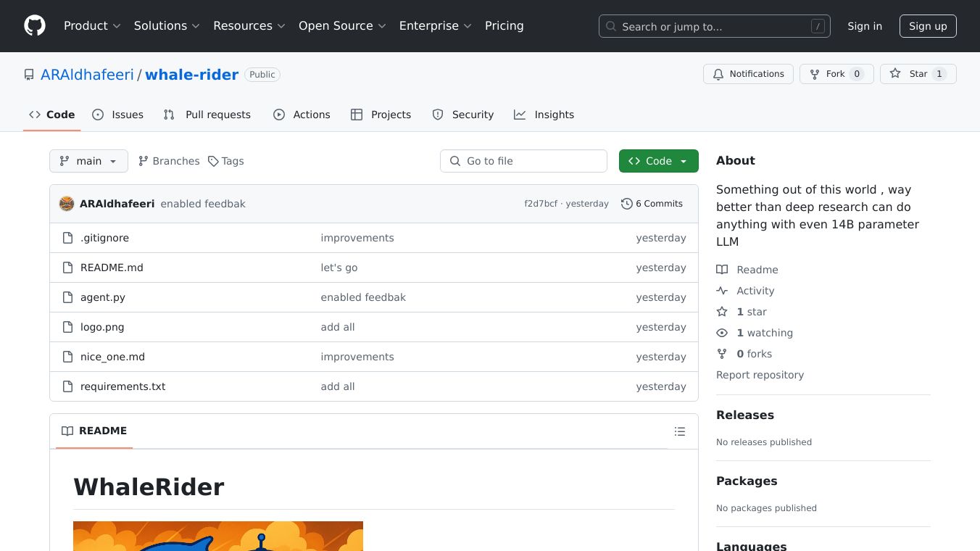
Task: Open the Solutions navigation menu
Action: (x=166, y=26)
